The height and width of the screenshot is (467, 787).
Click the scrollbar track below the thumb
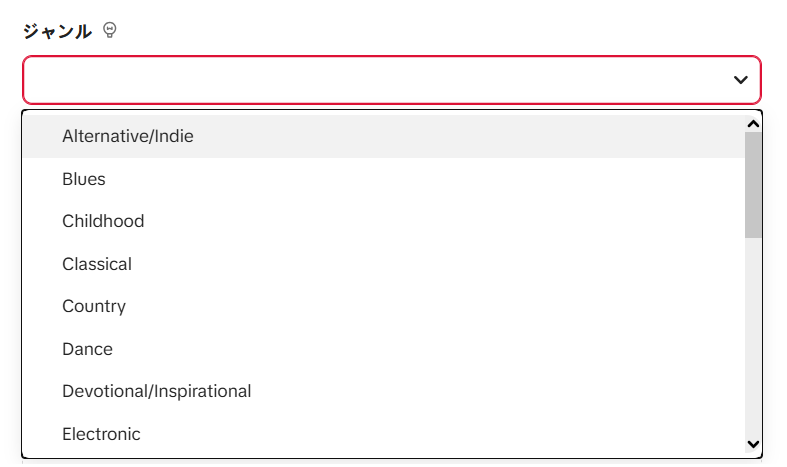[x=753, y=340]
